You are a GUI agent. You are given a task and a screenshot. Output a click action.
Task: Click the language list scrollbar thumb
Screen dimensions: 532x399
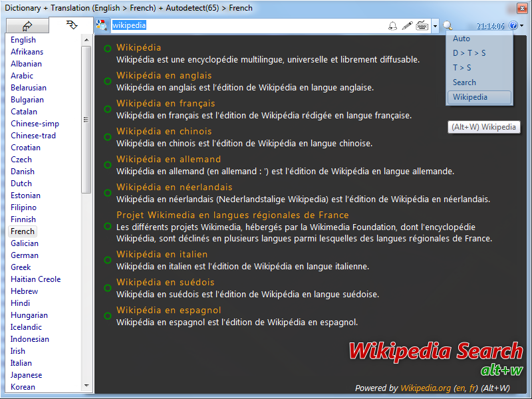click(86, 120)
